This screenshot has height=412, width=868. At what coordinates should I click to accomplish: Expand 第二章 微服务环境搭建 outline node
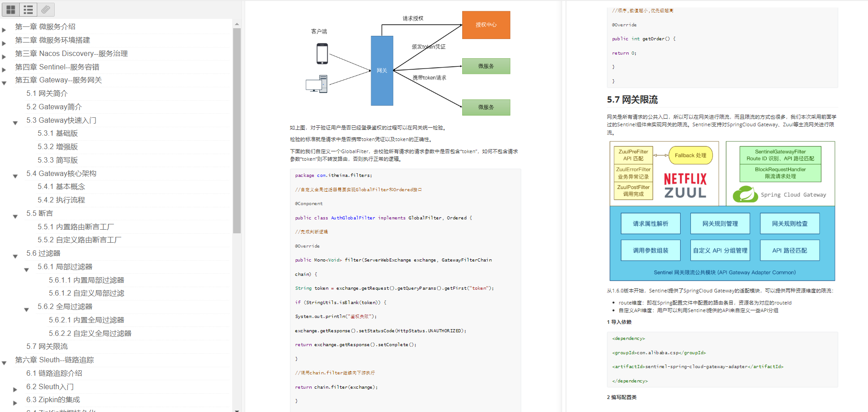(4, 43)
